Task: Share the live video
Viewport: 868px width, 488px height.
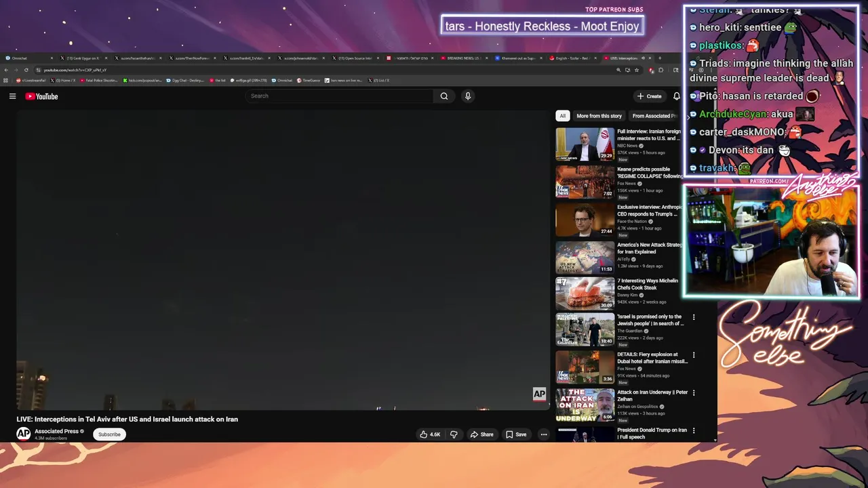Action: [x=481, y=434]
